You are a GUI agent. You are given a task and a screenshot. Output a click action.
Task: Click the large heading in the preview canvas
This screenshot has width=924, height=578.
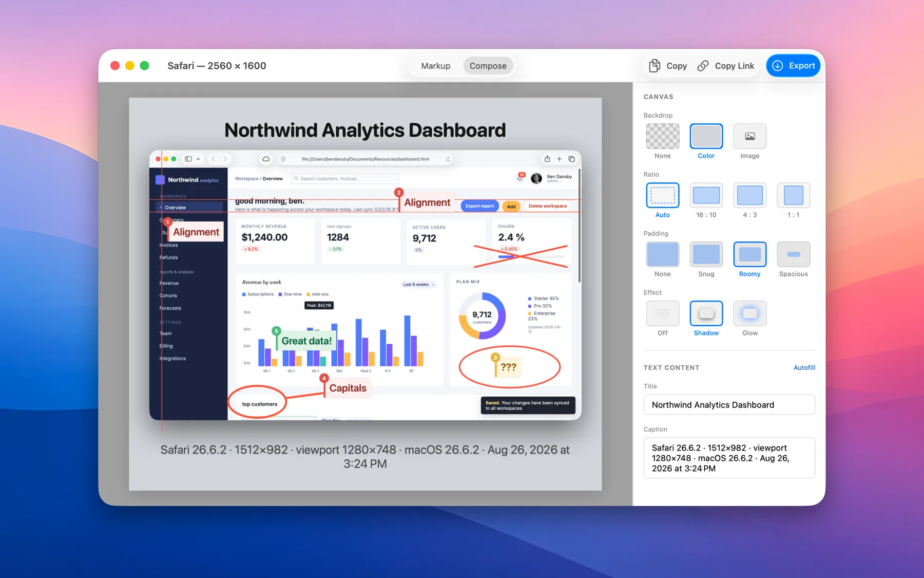tap(365, 130)
